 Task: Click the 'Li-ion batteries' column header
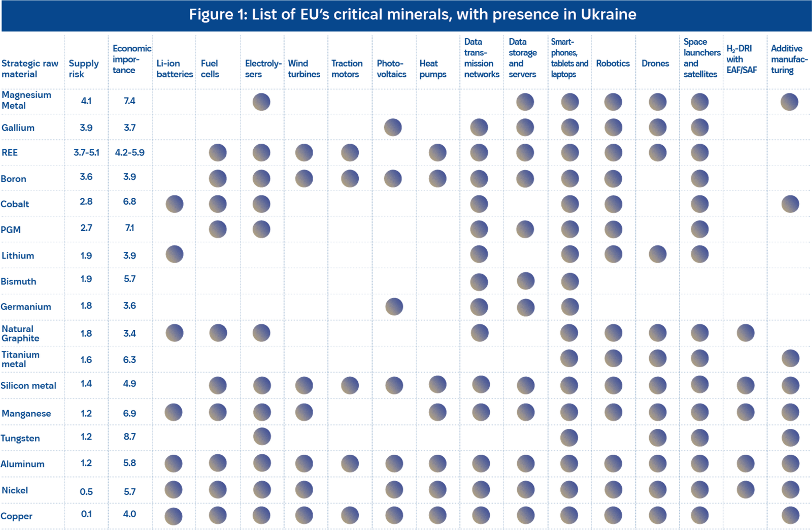coord(175,69)
